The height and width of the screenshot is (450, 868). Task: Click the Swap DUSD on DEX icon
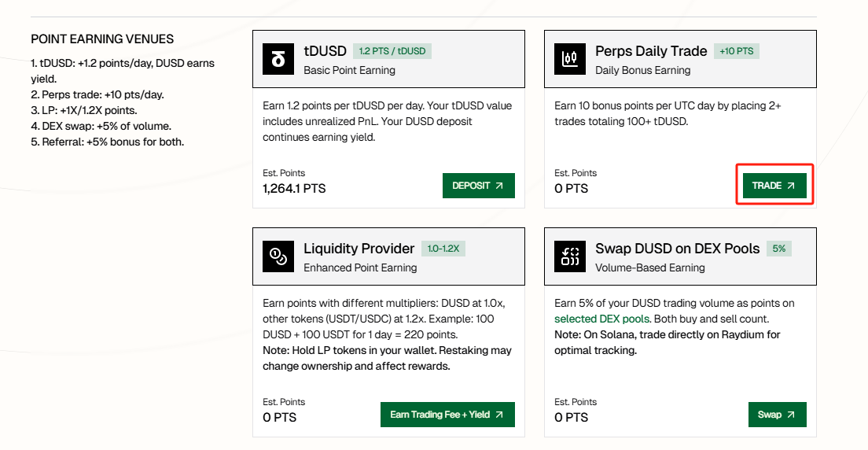click(570, 256)
